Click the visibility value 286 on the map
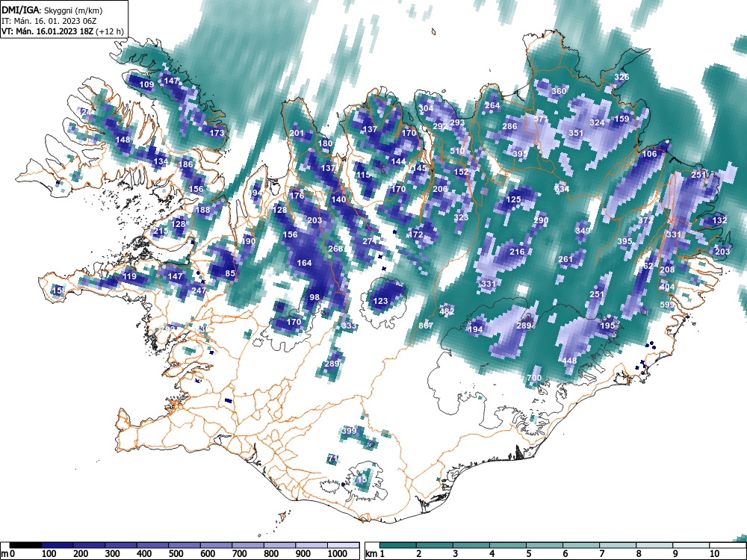The width and height of the screenshot is (747, 560). coord(509,127)
